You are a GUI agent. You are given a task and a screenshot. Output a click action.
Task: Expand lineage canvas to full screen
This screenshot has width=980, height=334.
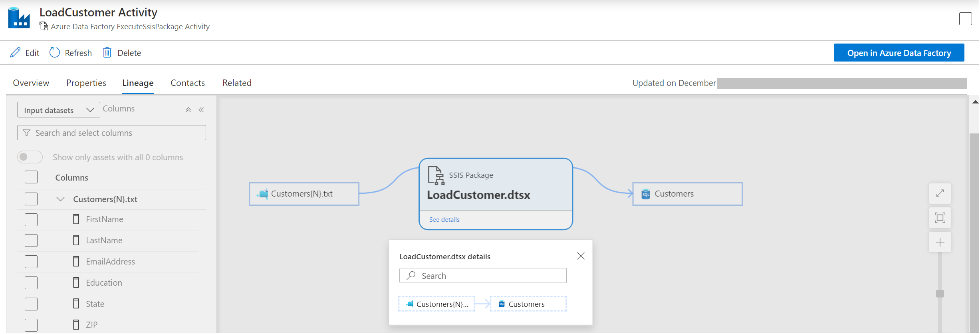point(940,193)
